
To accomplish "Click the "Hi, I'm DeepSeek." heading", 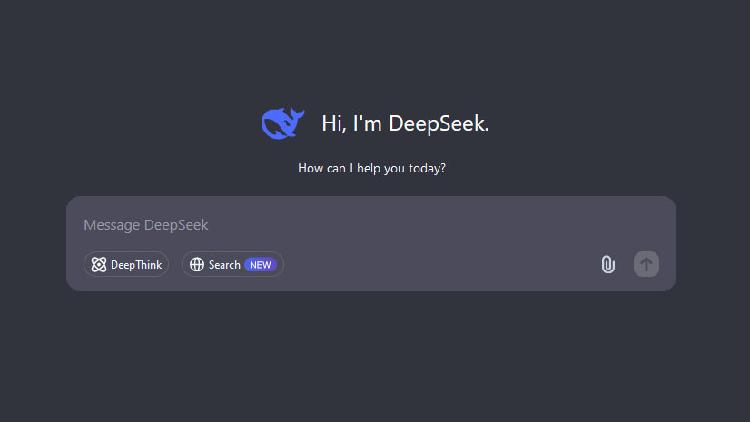I will (x=405, y=124).
